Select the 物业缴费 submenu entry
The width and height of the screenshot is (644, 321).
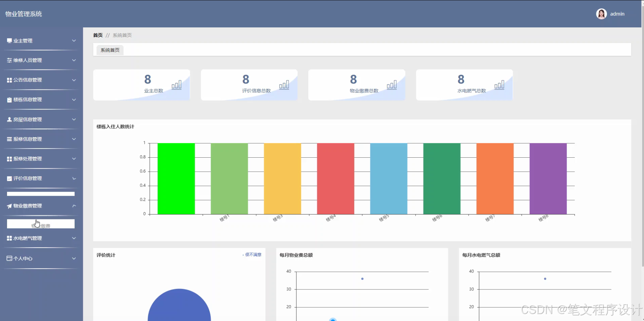tap(41, 224)
